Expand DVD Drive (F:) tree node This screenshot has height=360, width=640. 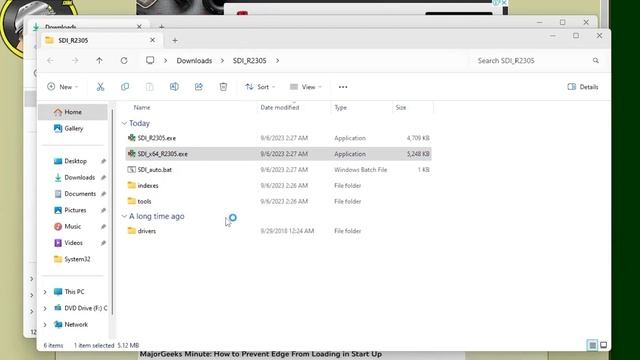(45, 308)
